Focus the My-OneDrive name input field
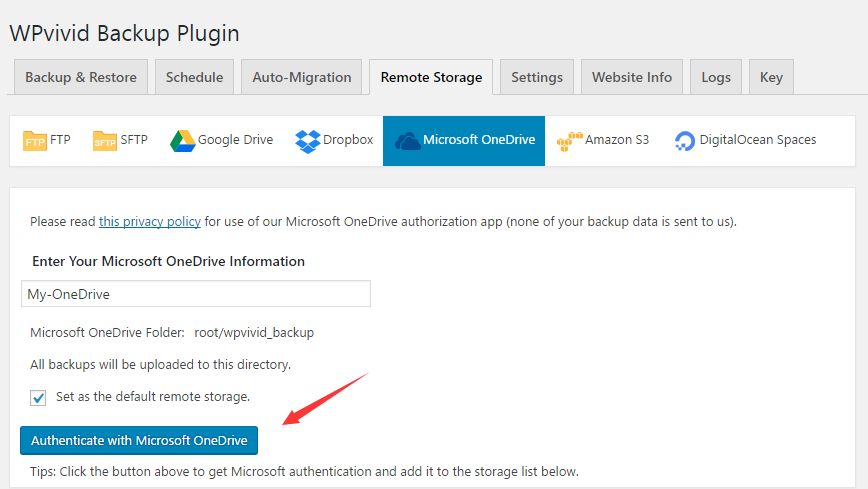Screen dimensions: 868x489 [196, 294]
